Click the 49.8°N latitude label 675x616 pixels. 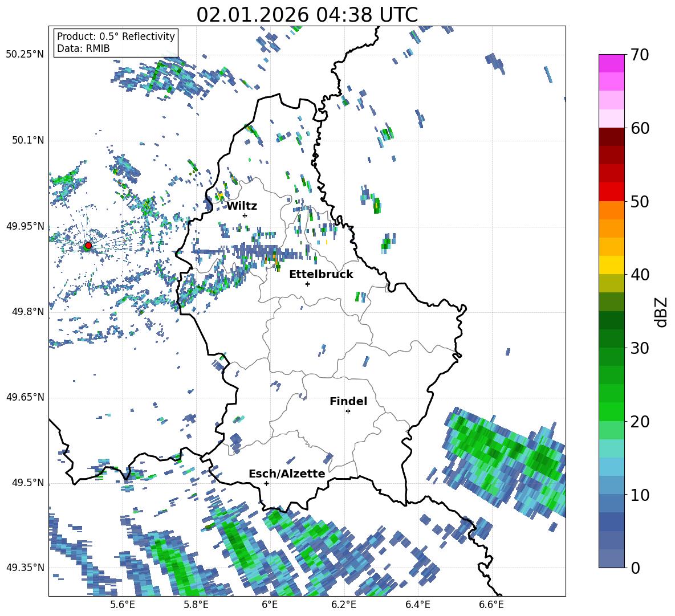[x=27, y=312]
